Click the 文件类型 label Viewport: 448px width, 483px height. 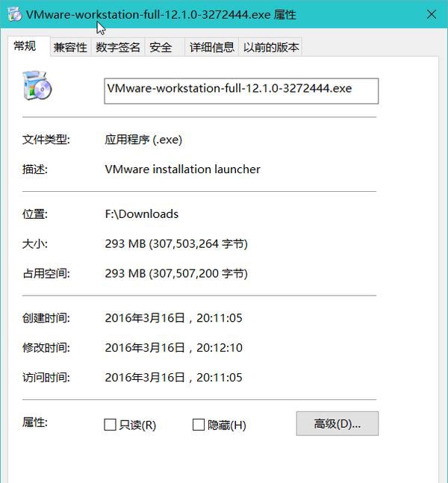[46, 140]
